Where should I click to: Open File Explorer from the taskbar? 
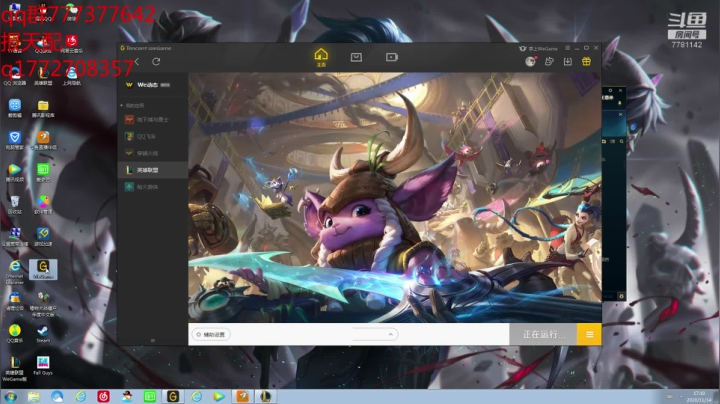[34, 396]
